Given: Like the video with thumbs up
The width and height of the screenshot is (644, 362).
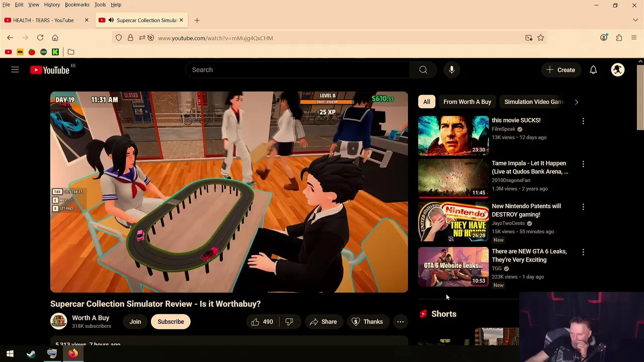Looking at the screenshot, I should (x=262, y=322).
